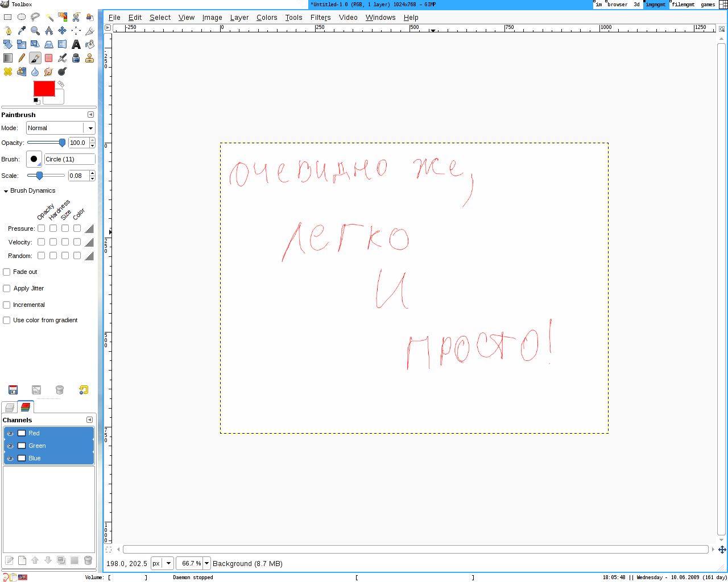This screenshot has width=728, height=582.
Task: Activate the Measure compass tool
Action: click(x=49, y=31)
